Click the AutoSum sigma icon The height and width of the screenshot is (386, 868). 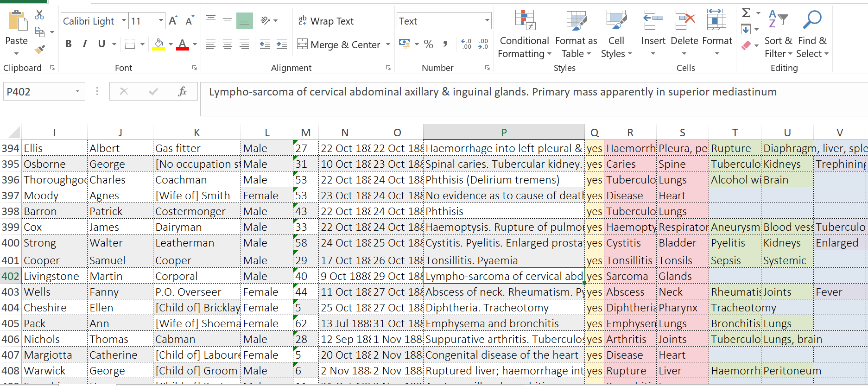(x=746, y=13)
